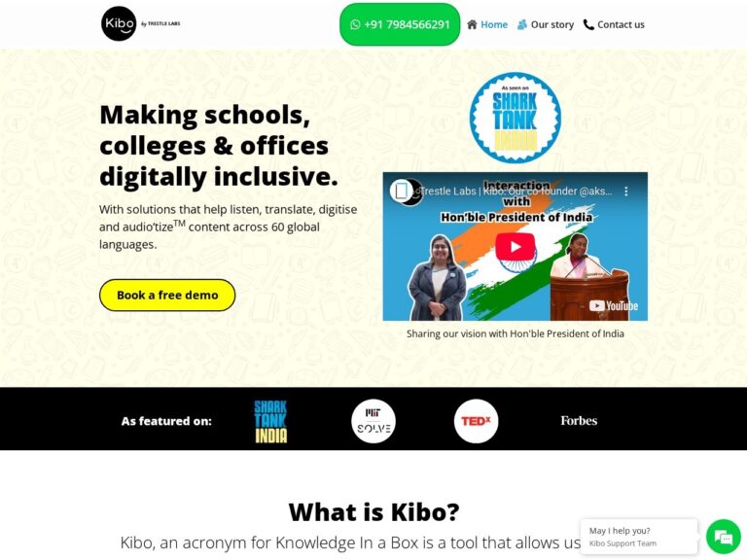This screenshot has width=747, height=560.
Task: Click the MIT Solve logo
Action: 373,421
